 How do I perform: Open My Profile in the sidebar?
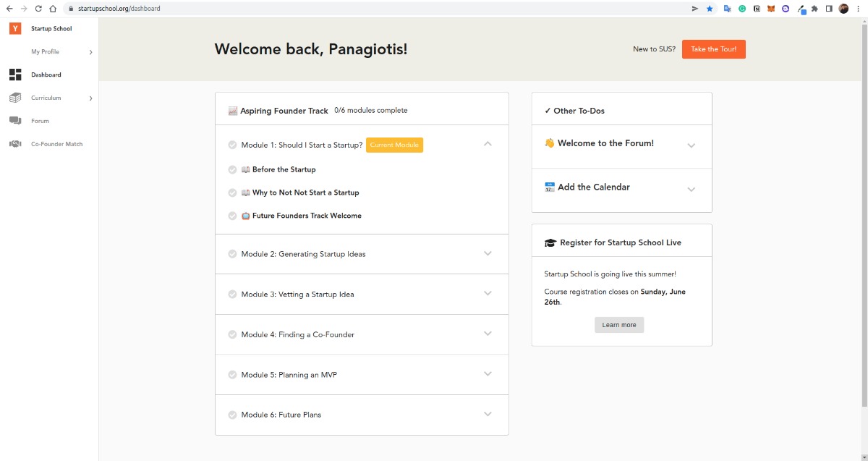(x=46, y=51)
